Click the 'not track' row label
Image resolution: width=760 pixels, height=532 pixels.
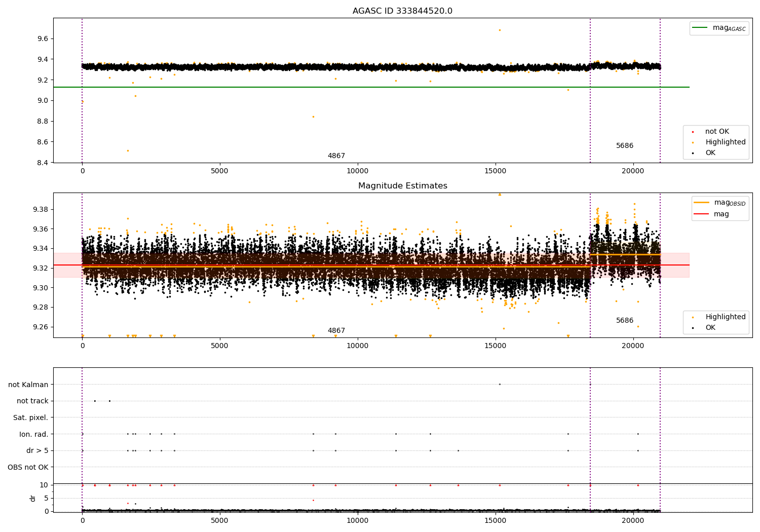pos(32,401)
